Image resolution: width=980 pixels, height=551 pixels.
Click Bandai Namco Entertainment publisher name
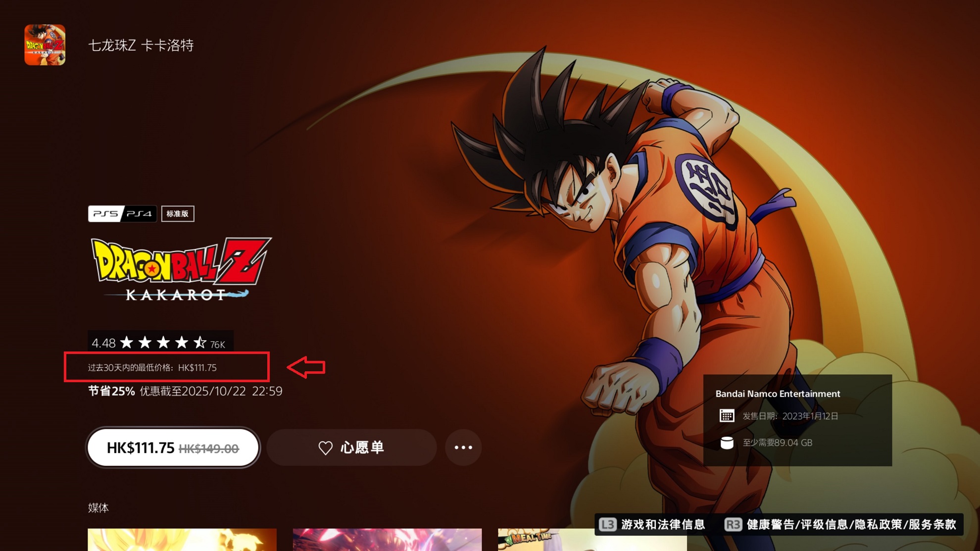[778, 394]
